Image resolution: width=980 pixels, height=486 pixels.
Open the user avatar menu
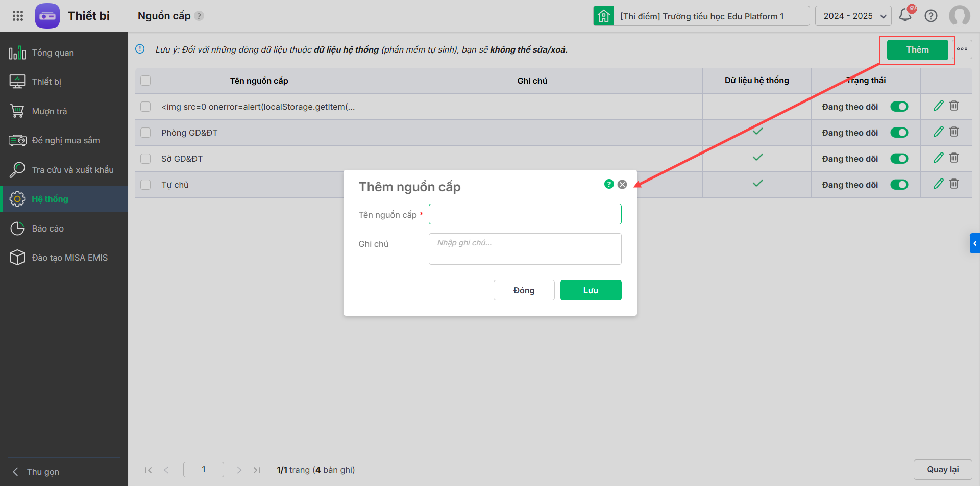[x=960, y=16]
